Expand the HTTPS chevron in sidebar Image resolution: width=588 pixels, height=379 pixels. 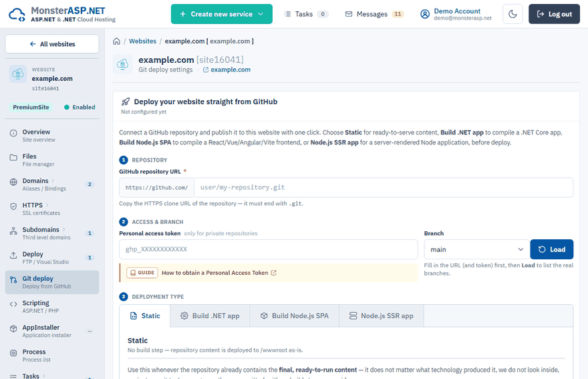pyautogui.click(x=47, y=205)
